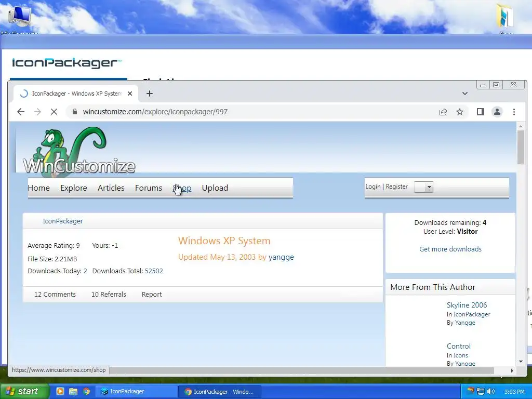
Task: Go back to the previous page in Chrome
Action: tap(21, 112)
